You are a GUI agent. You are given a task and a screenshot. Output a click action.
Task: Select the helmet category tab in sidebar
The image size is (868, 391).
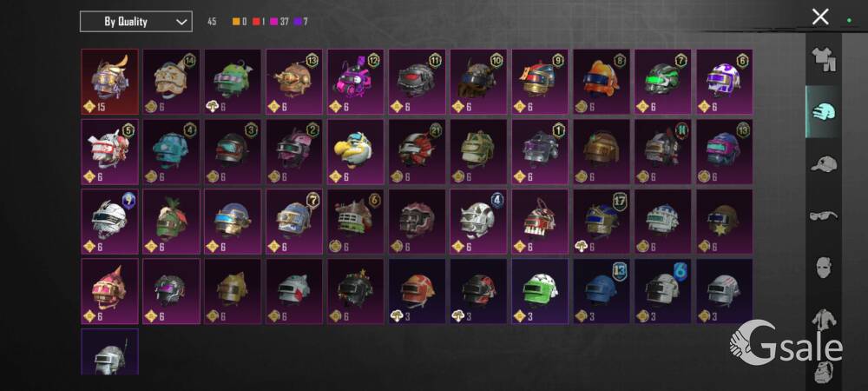pyautogui.click(x=824, y=111)
